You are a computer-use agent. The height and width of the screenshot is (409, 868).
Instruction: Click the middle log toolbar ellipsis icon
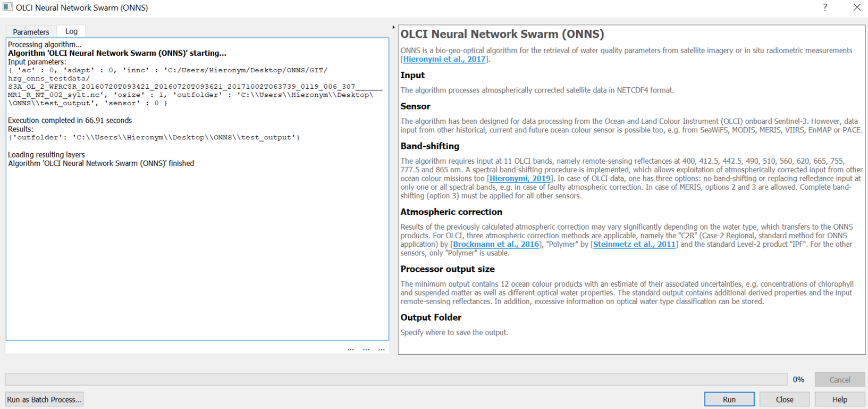(x=366, y=349)
